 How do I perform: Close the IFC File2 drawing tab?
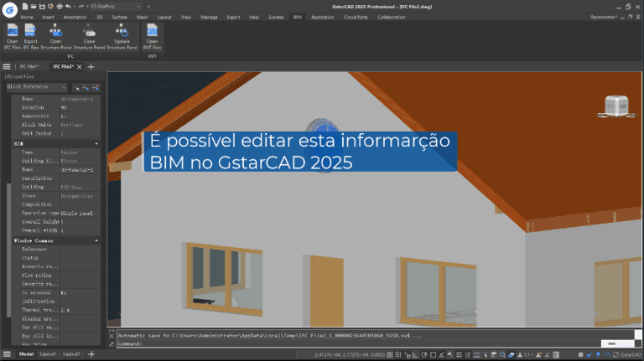(x=80, y=66)
